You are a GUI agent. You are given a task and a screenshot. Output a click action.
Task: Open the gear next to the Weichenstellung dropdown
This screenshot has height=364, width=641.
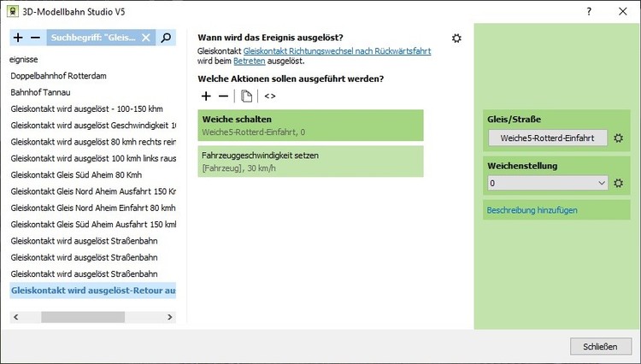point(619,183)
